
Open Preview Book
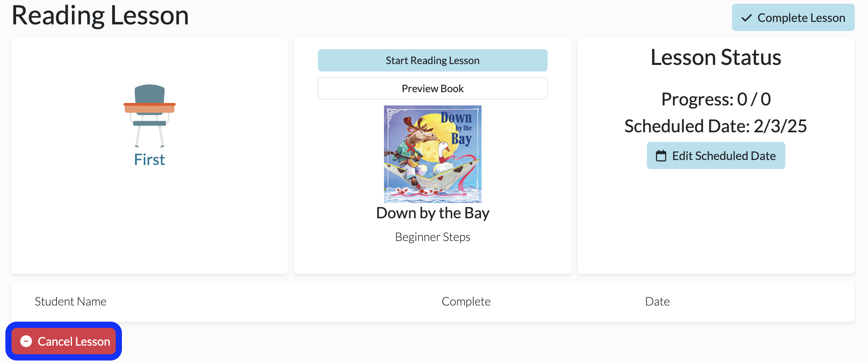click(x=433, y=88)
